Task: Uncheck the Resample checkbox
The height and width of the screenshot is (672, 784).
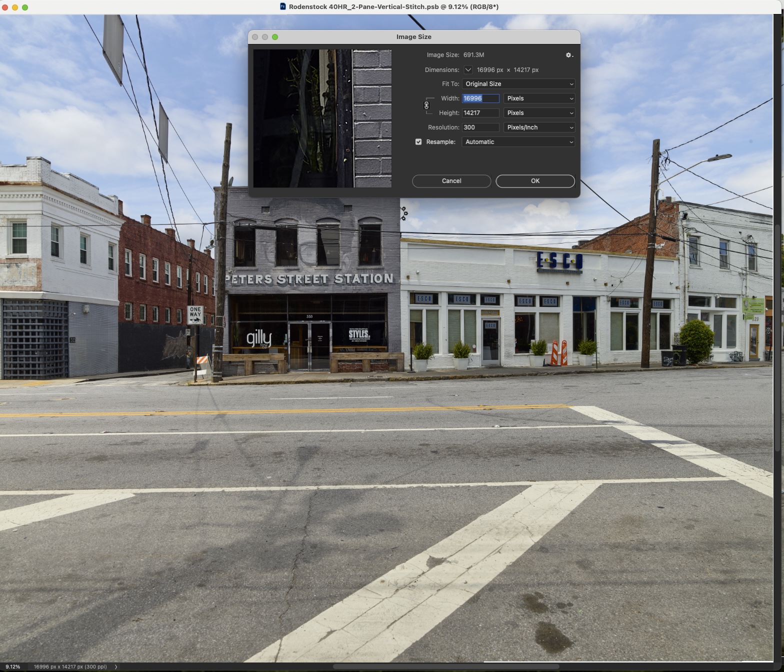Action: click(418, 142)
